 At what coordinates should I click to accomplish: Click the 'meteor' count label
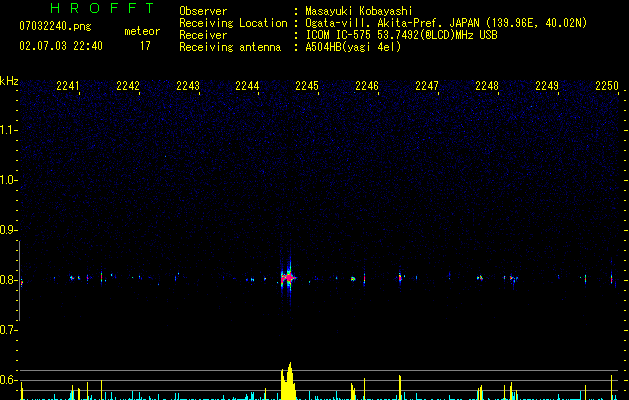pyautogui.click(x=142, y=31)
